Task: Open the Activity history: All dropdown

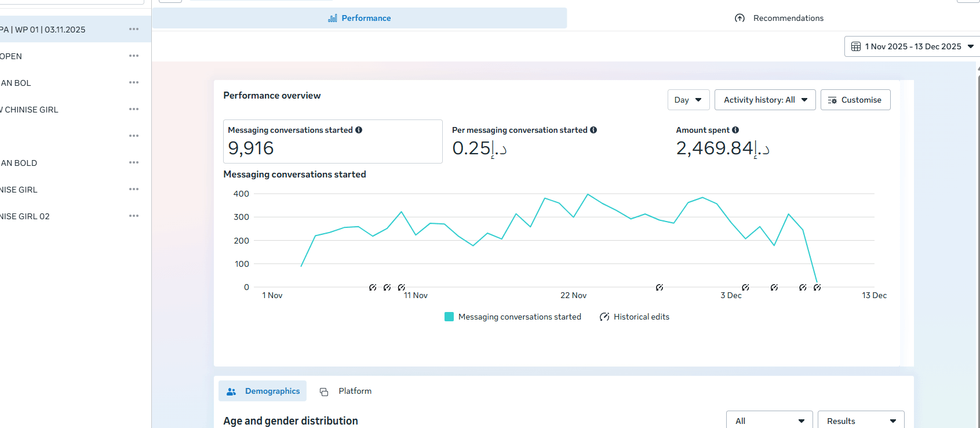Action: (765, 100)
